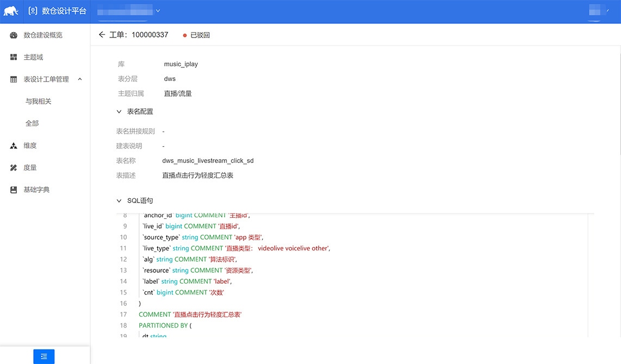The image size is (621, 364).
Task: Collapse the 表设计工单管理 submenu chevron
Action: 80,78
